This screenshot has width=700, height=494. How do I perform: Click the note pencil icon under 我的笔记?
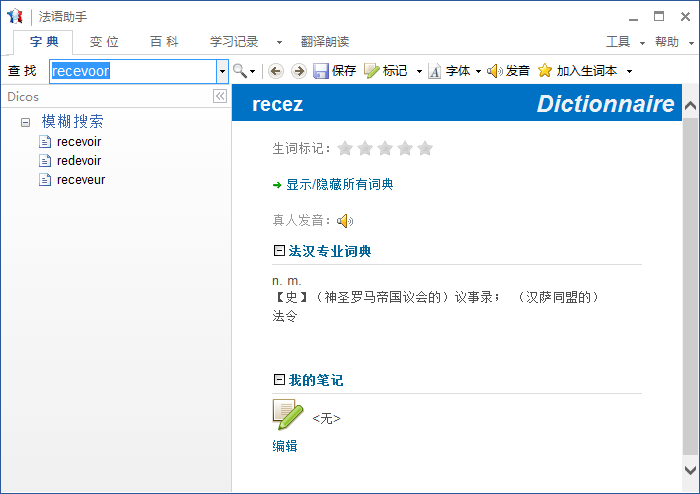(x=288, y=415)
